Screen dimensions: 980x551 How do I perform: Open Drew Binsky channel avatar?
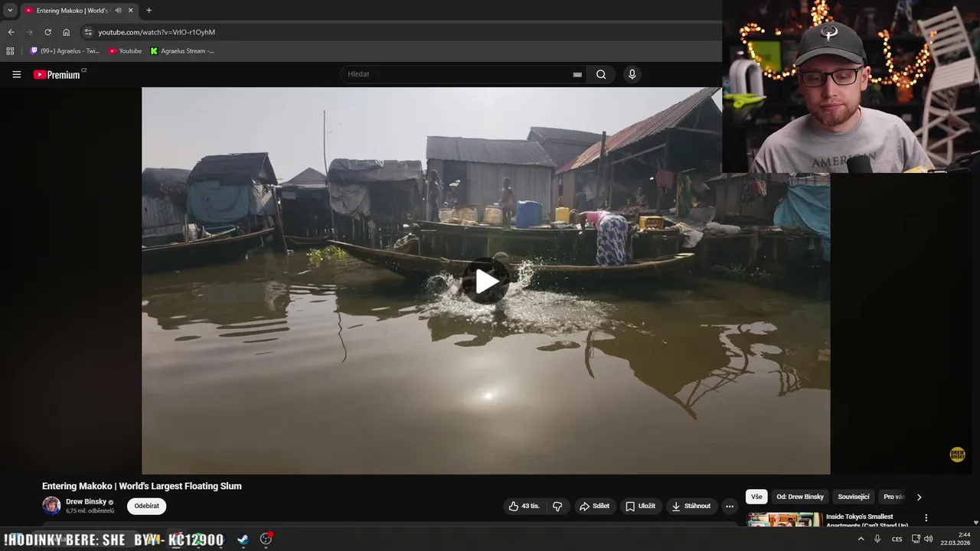[51, 505]
